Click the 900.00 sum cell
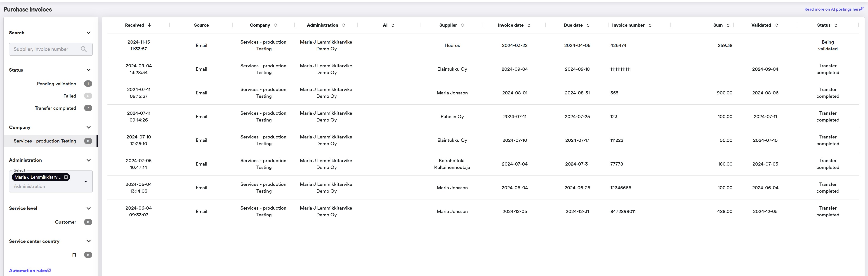This screenshot has height=276, width=868. point(724,93)
